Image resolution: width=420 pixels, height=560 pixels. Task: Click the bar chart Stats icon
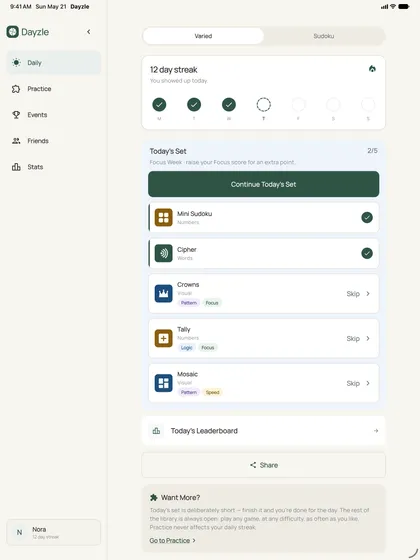pos(16,167)
